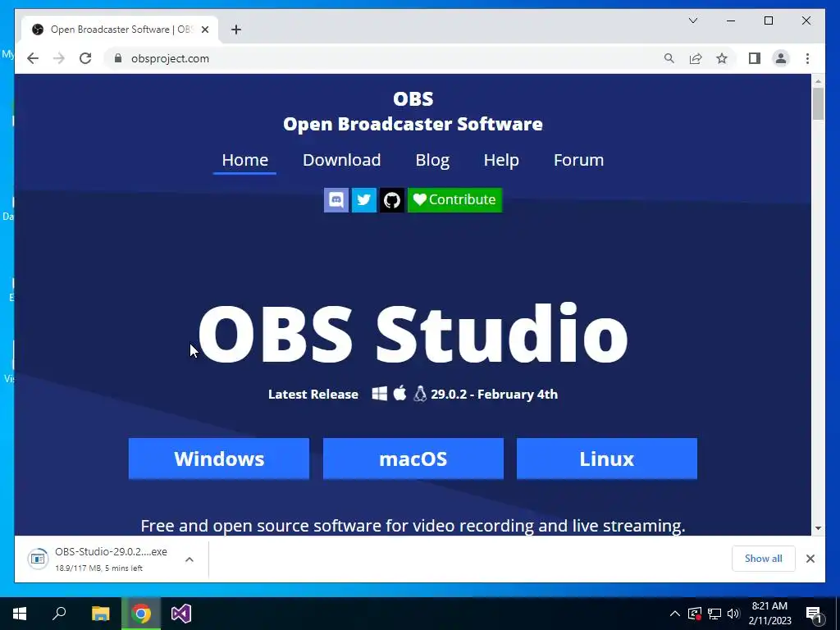This screenshot has width=840, height=630.
Task: Open the GitHub icon link
Action: point(391,200)
